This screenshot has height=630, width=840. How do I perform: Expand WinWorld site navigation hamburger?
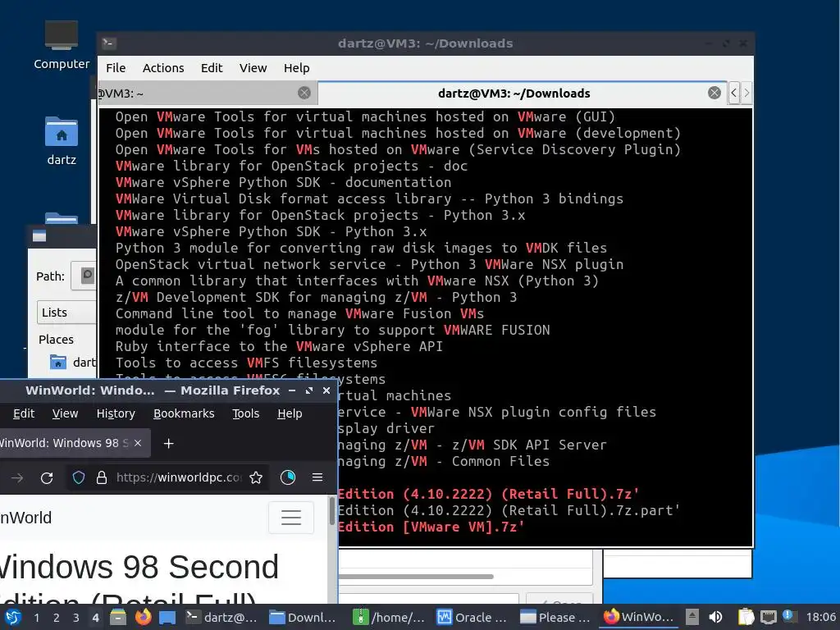(x=291, y=518)
